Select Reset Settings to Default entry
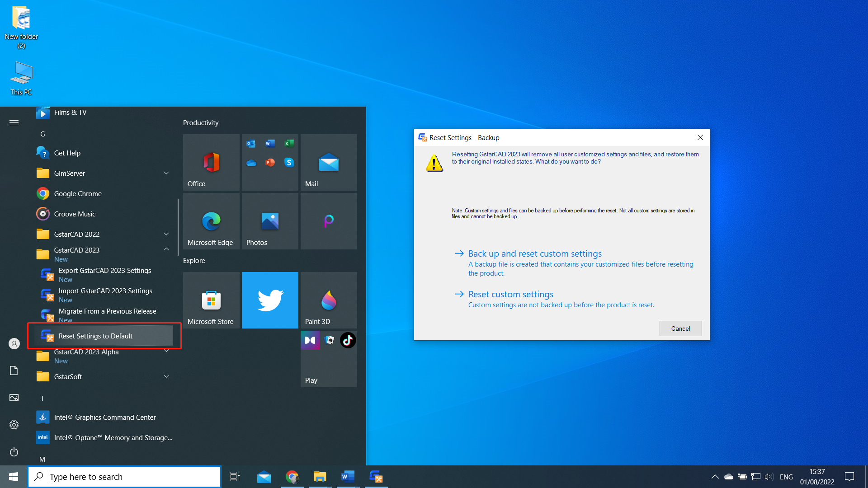The width and height of the screenshot is (868, 488). coord(95,336)
